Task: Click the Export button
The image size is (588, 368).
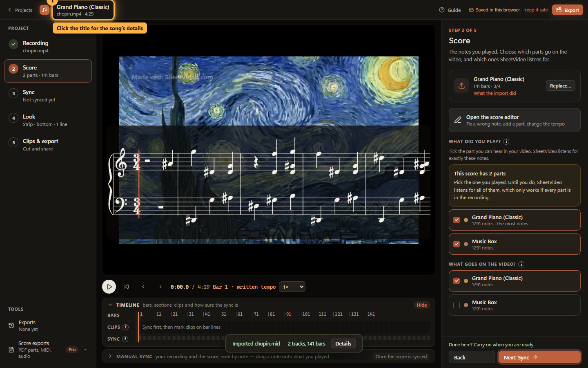Action: pyautogui.click(x=568, y=10)
